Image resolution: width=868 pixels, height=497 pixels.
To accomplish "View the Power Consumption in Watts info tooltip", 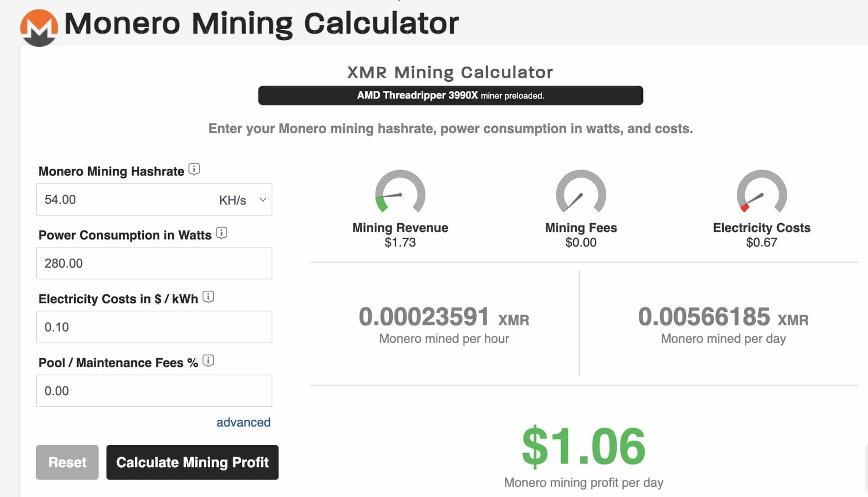I will 221,233.
